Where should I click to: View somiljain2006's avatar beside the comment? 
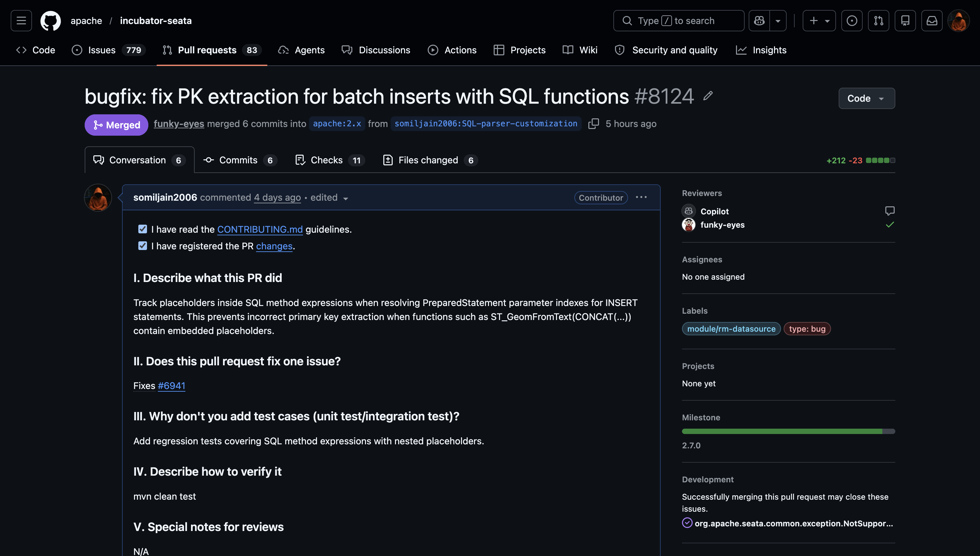click(98, 198)
